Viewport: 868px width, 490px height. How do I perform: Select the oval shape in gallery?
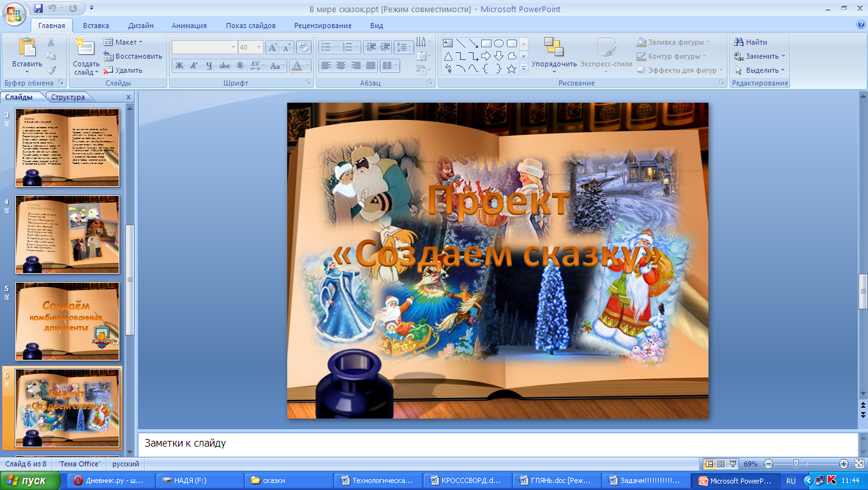pos(499,43)
